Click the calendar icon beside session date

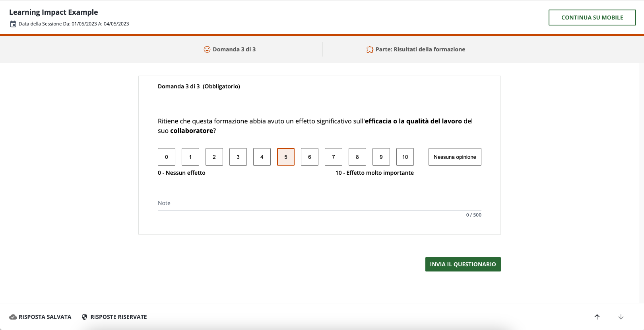(x=13, y=24)
